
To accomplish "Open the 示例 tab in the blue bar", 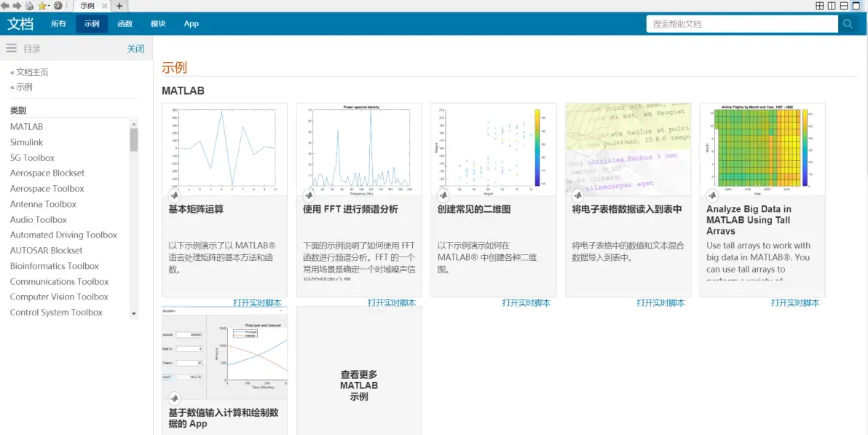I will click(92, 24).
